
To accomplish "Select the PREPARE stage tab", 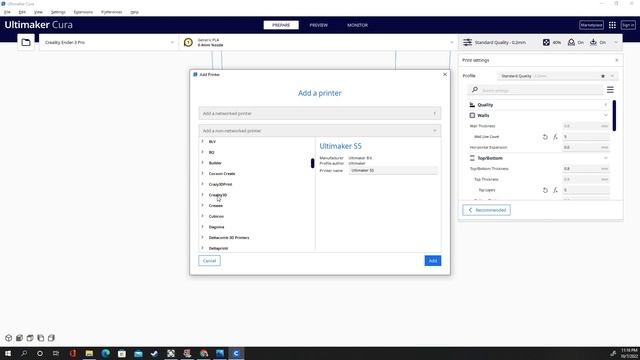I will click(281, 25).
